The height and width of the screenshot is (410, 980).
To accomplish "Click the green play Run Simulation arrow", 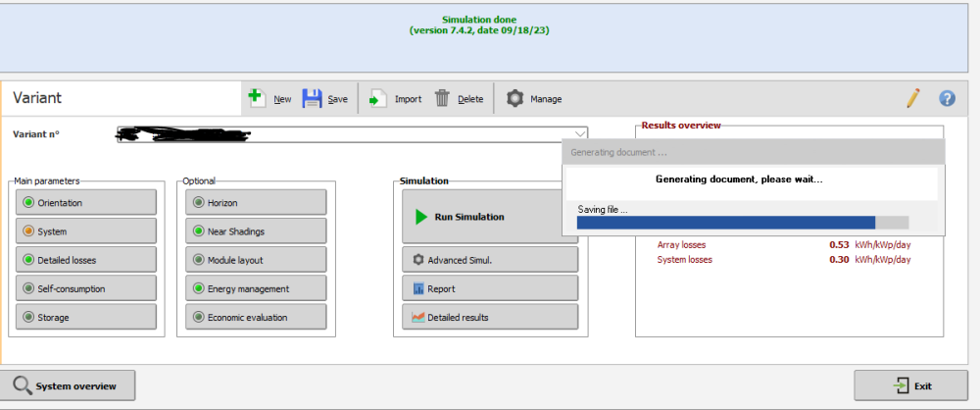I will click(421, 217).
